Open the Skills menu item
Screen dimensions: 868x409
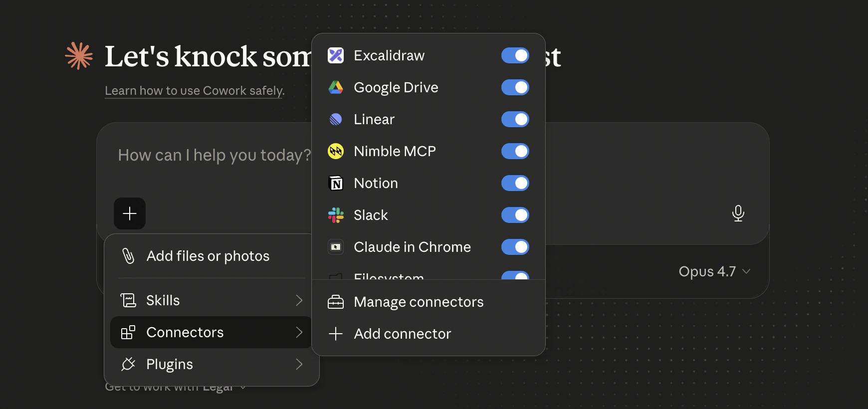(x=212, y=300)
